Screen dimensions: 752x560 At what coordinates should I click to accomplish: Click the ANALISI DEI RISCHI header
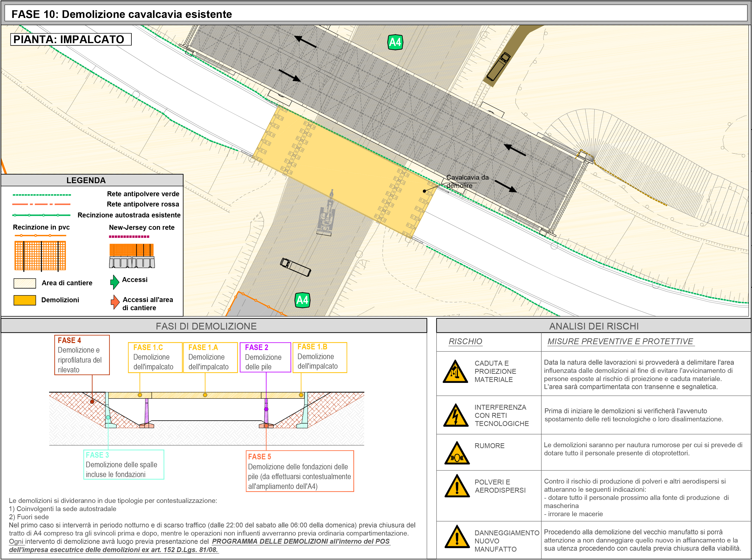[x=594, y=326]
